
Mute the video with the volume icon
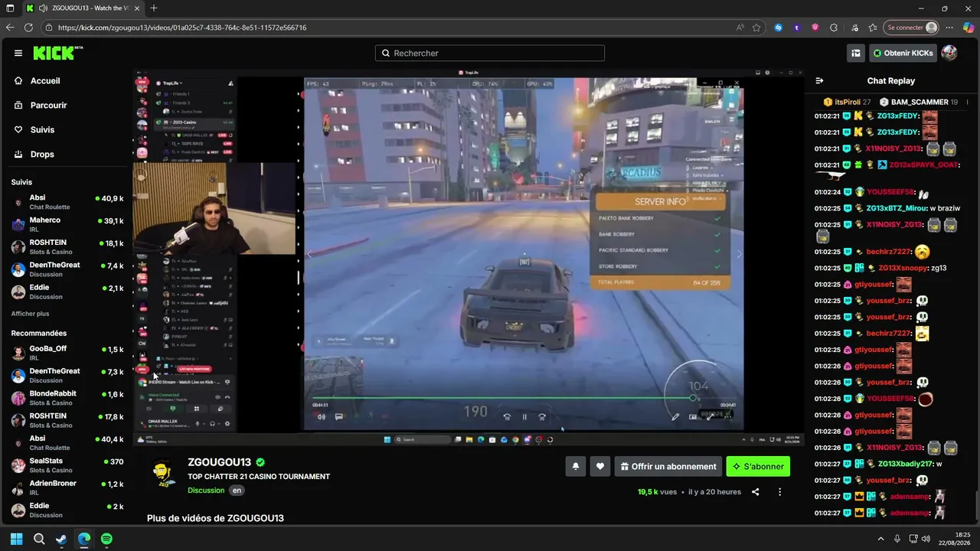pos(322,417)
